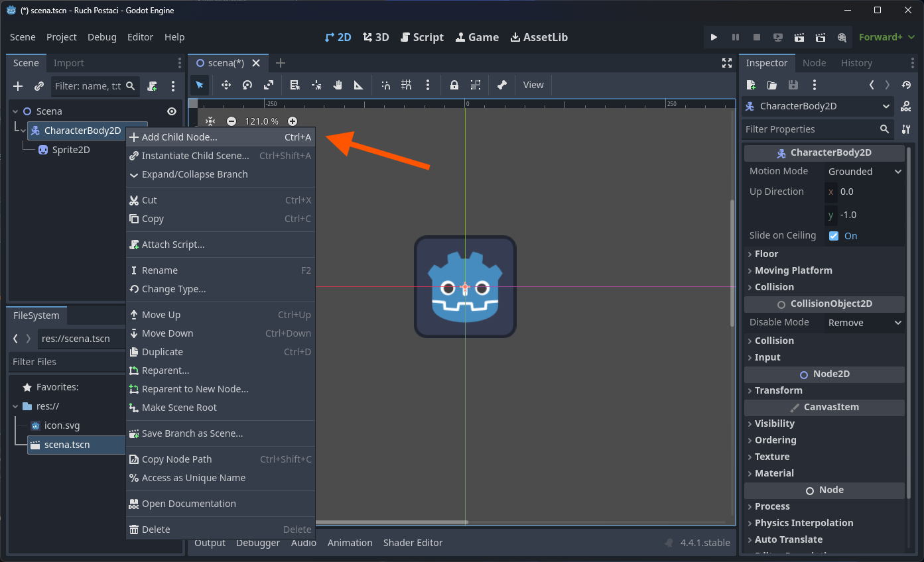Viewport: 924px width, 562px height.
Task: Switch to the Node tab
Action: click(814, 63)
